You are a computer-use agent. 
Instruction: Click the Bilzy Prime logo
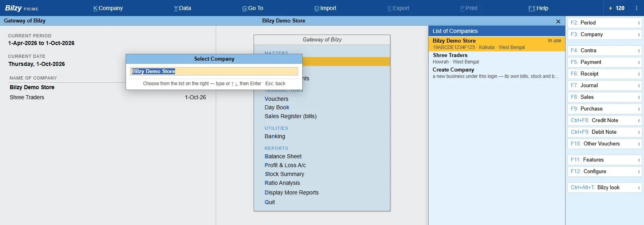pos(22,8)
